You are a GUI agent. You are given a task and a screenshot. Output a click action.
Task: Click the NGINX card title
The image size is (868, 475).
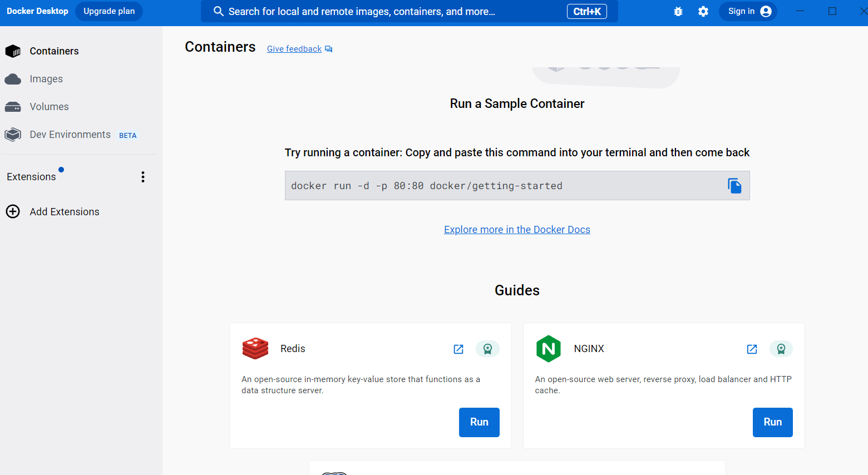pyautogui.click(x=589, y=349)
